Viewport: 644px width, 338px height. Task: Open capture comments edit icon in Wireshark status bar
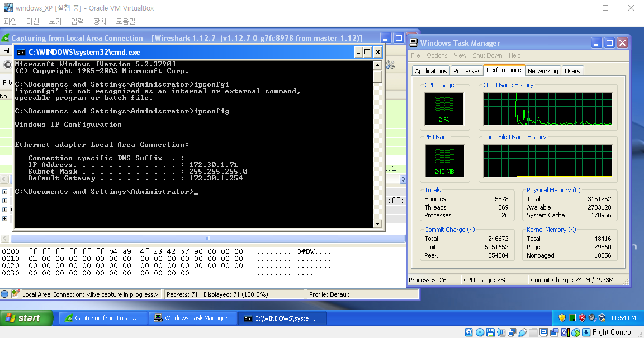pyautogui.click(x=15, y=294)
